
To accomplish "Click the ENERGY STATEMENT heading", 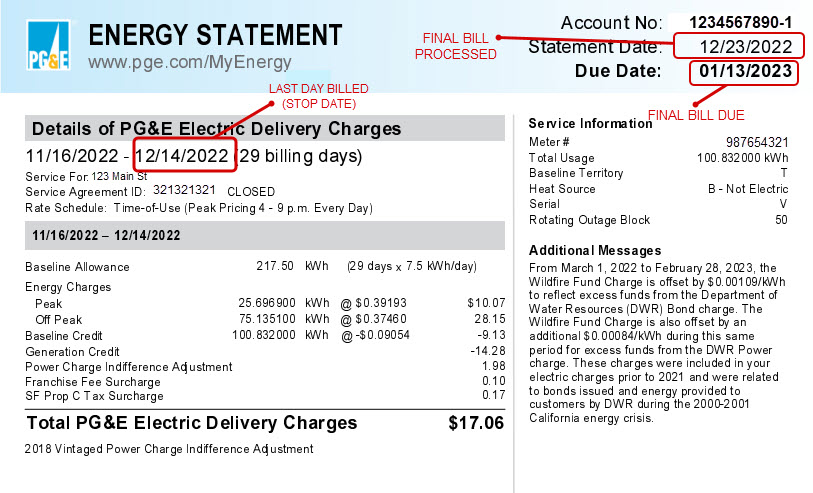I will click(x=215, y=35).
